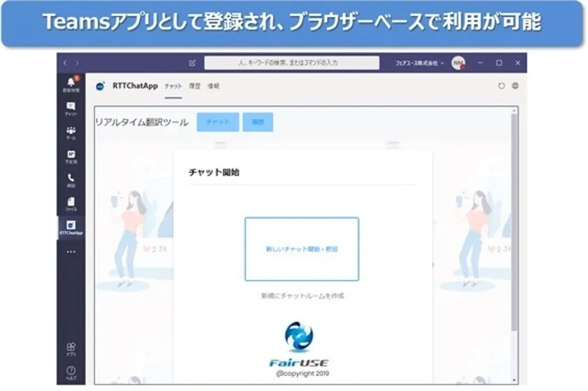Open the NM profile avatar
588x391 pixels.
point(458,63)
